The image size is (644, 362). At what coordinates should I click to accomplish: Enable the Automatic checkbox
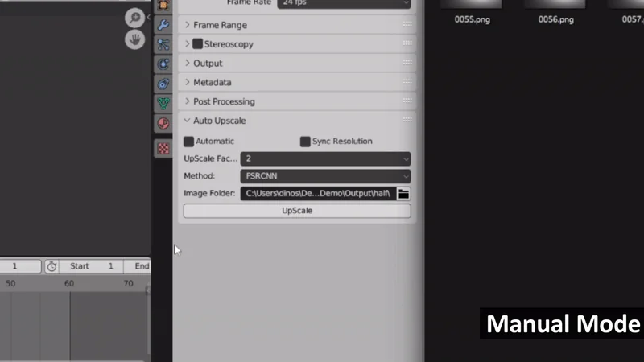pos(188,142)
